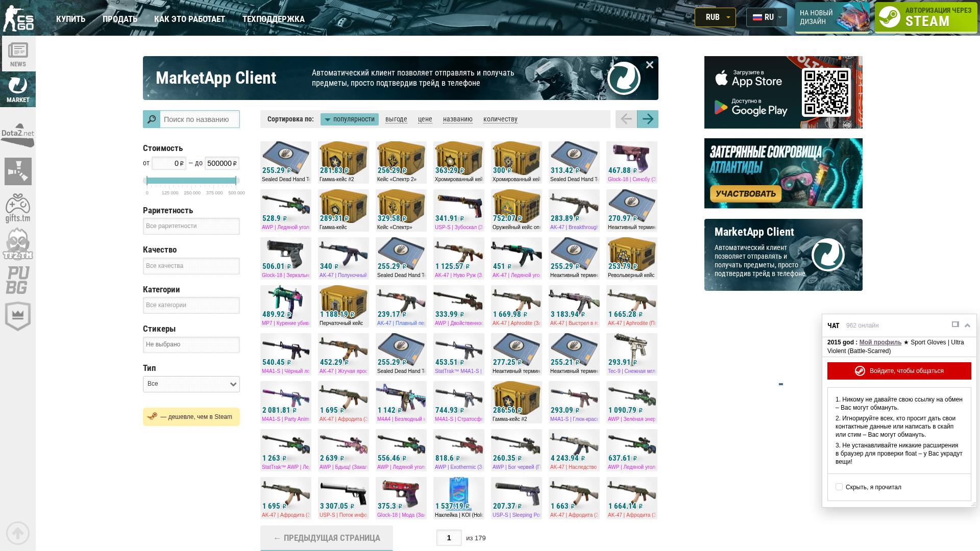Toggle the cheaper than Steam filter
The height and width of the screenshot is (551, 980).
[191, 417]
